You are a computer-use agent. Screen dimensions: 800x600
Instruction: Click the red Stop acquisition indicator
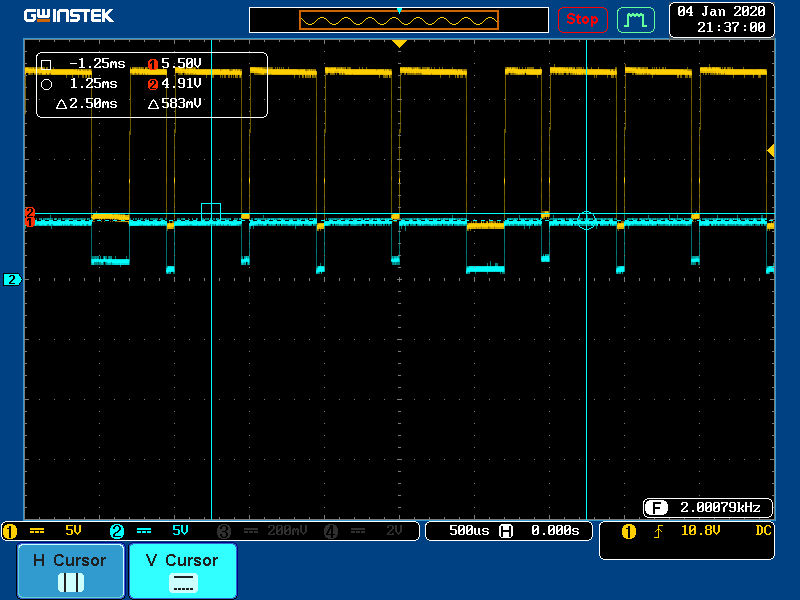point(582,19)
